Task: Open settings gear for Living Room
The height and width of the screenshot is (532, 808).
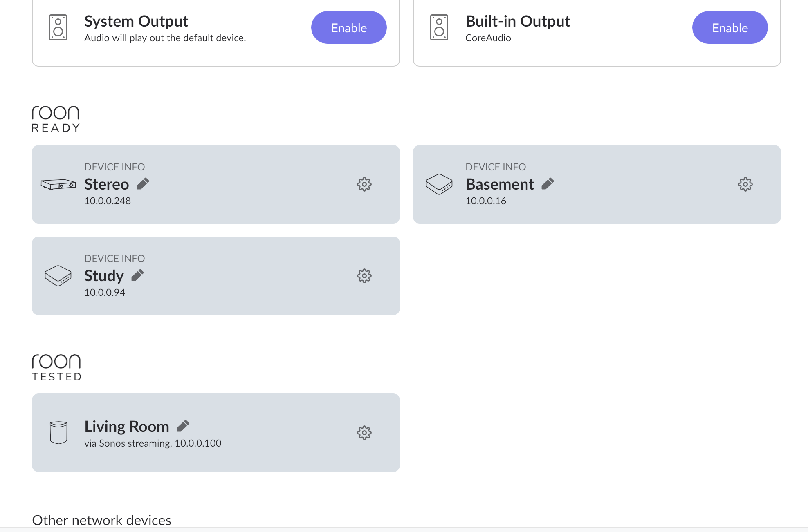Action: coord(364,433)
